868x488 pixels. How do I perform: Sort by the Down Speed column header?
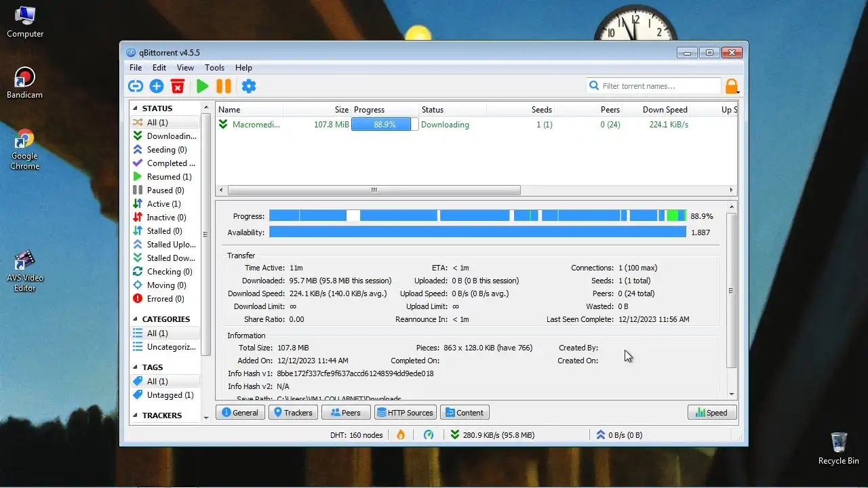click(x=656, y=110)
